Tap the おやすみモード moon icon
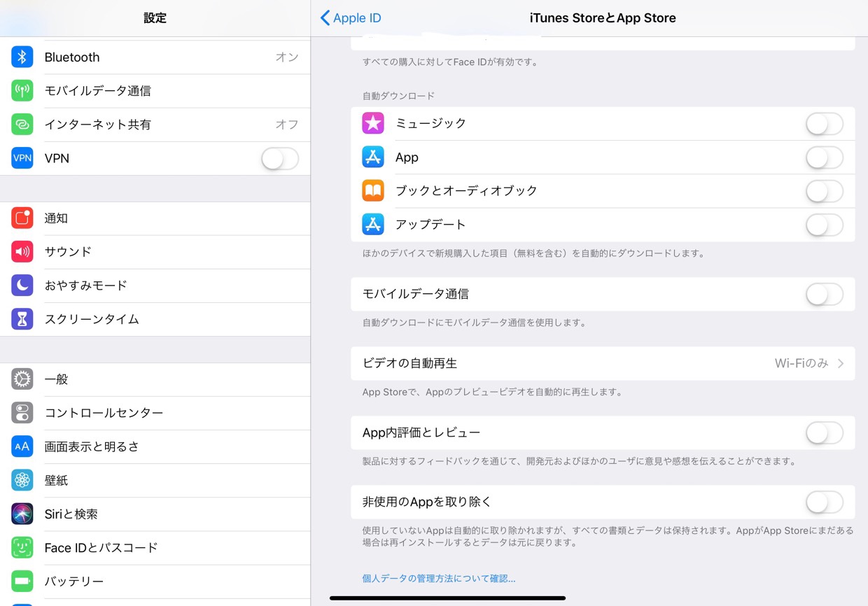 [x=22, y=286]
